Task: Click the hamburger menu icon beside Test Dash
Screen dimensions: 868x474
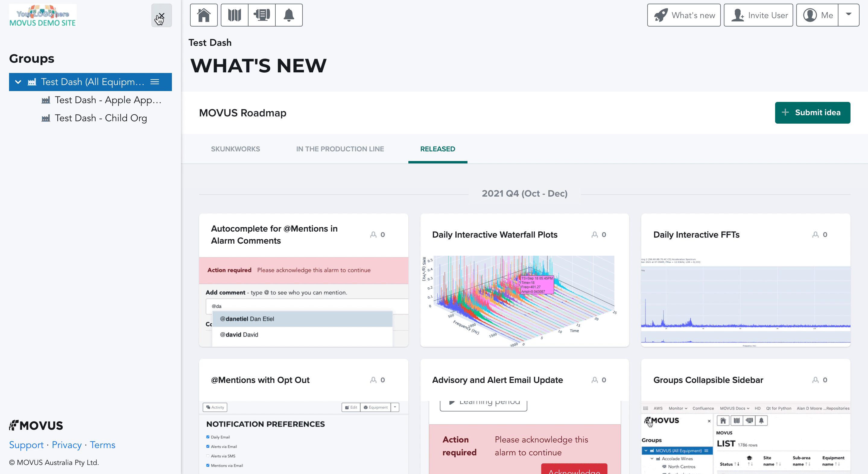Action: pos(155,82)
